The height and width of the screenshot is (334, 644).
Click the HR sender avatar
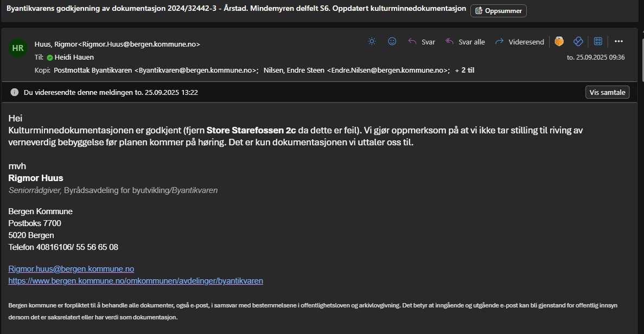tap(17, 48)
